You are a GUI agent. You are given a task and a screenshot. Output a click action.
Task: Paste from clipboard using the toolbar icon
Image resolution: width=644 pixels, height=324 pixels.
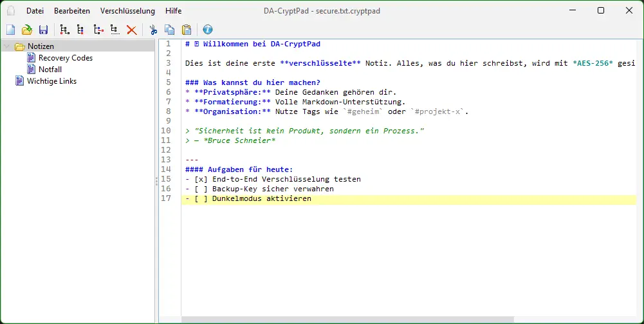point(186,30)
